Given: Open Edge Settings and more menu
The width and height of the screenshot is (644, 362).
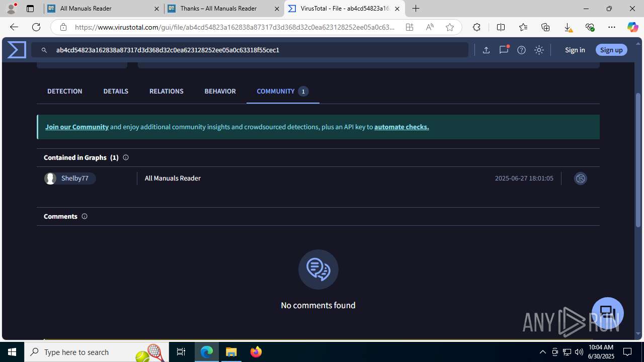Looking at the screenshot, I should [x=612, y=27].
